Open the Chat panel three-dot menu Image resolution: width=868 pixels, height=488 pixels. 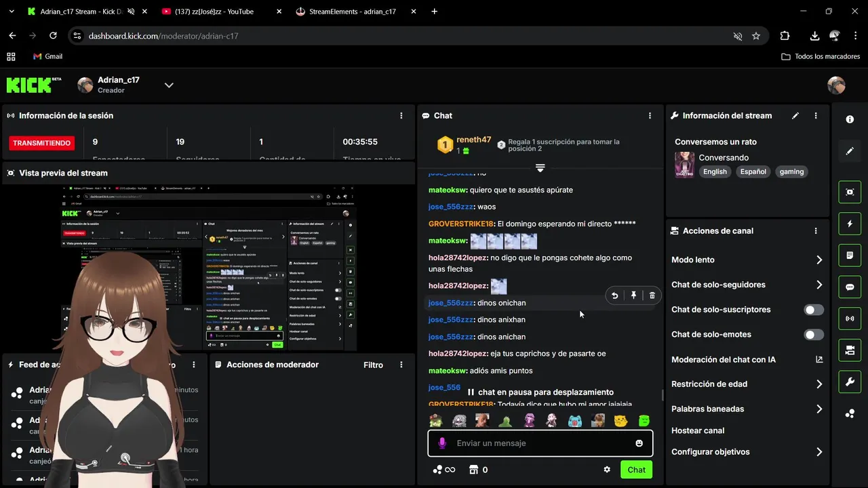coord(650,116)
